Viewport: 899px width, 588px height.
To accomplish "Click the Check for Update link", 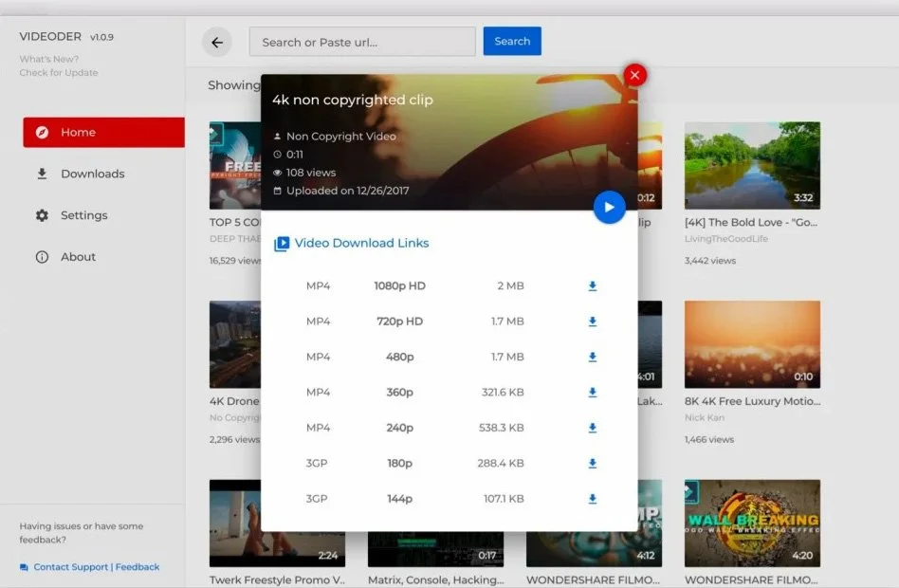I will pos(59,73).
